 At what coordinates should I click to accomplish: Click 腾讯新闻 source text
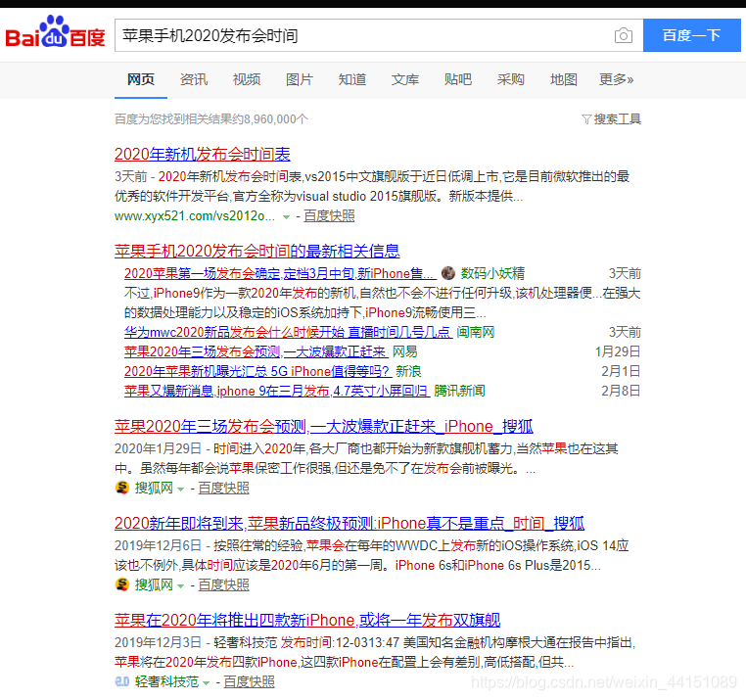(459, 391)
